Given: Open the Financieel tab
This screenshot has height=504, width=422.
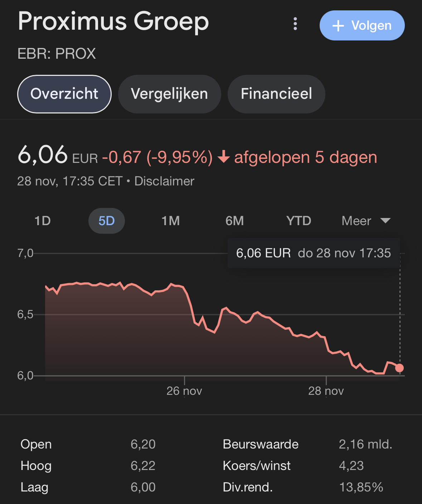Looking at the screenshot, I should pos(276,94).
